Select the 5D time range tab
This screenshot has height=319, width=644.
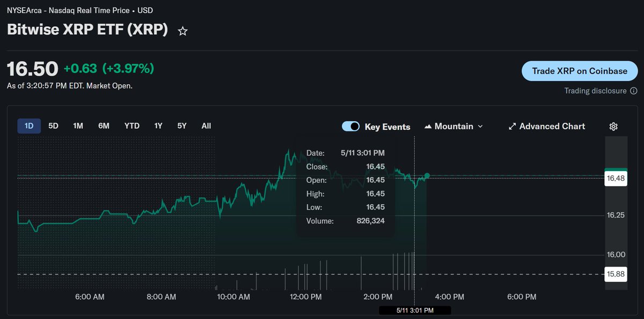(53, 126)
